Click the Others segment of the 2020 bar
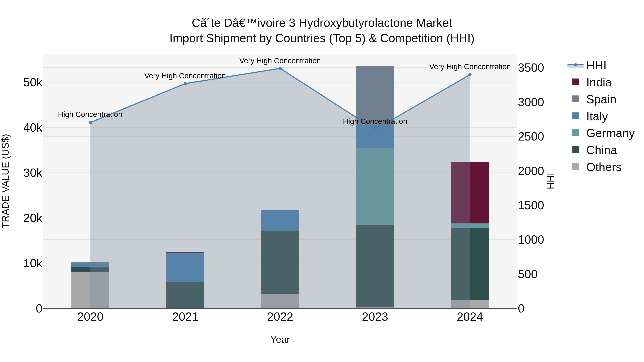The image size is (644, 362). (x=91, y=290)
